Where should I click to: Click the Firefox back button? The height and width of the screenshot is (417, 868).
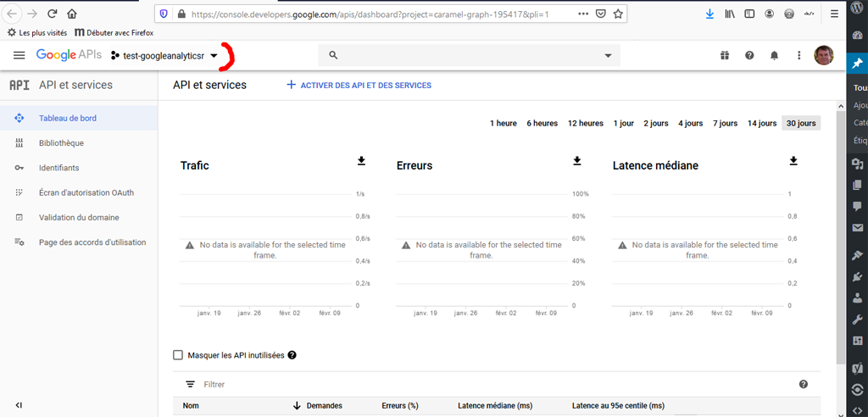point(12,14)
